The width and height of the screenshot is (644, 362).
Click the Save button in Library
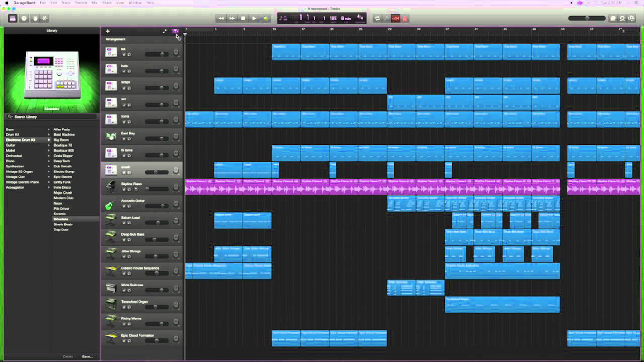pyautogui.click(x=87, y=357)
